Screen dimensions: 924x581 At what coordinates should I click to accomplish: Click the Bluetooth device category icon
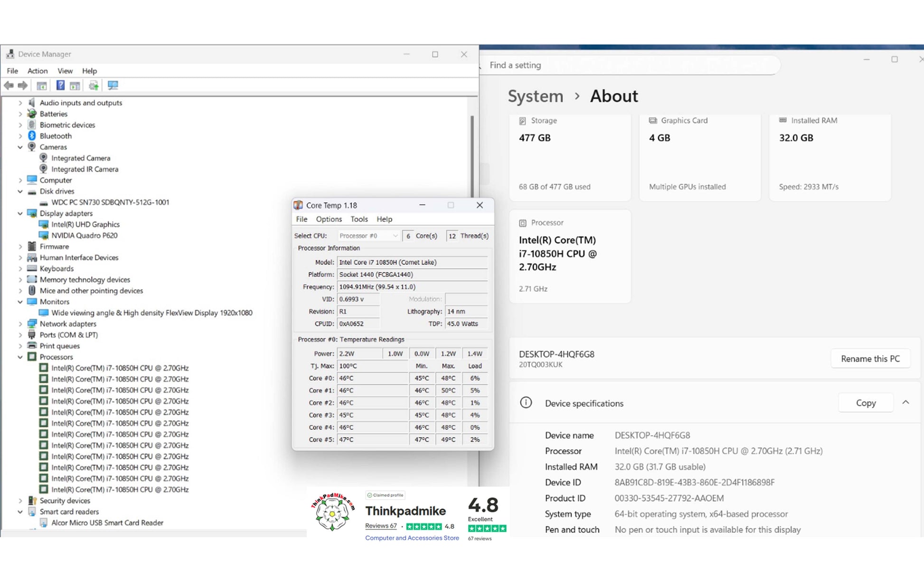click(32, 136)
